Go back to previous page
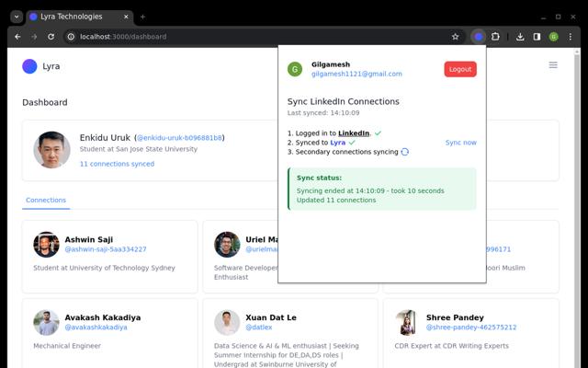 17,37
